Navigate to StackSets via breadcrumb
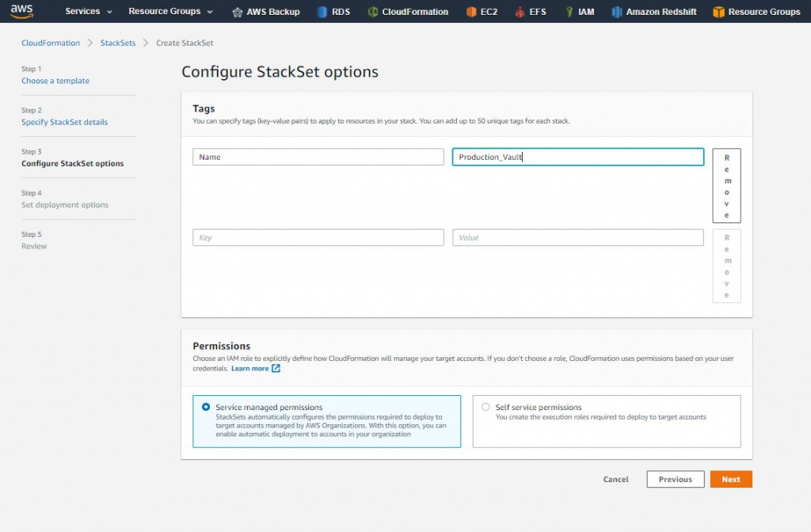This screenshot has height=532, width=811. pos(117,43)
